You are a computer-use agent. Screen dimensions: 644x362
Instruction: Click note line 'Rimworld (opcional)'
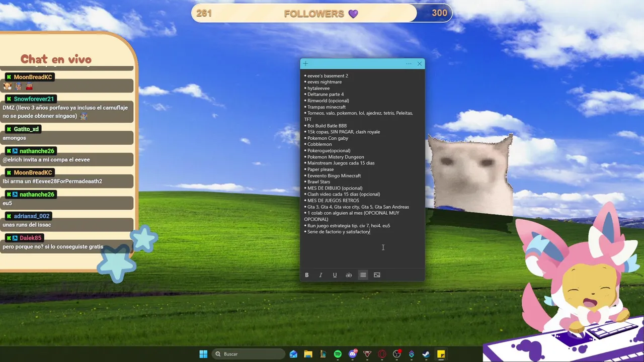click(328, 101)
